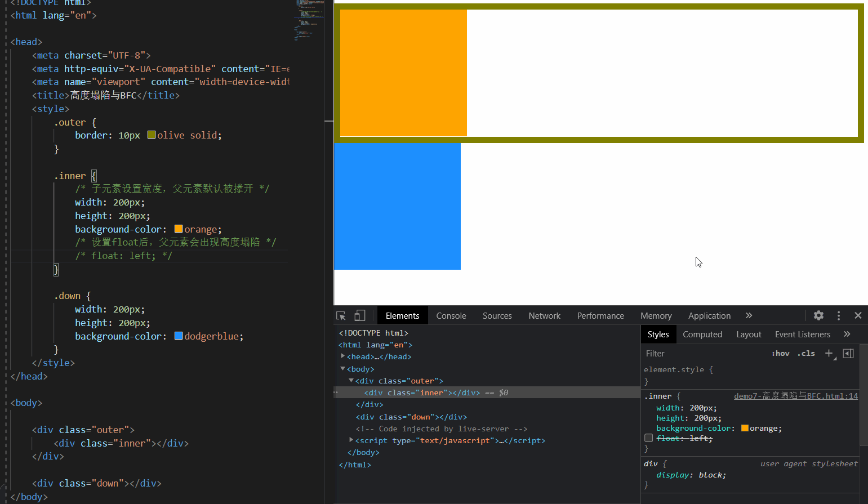Image resolution: width=868 pixels, height=504 pixels.
Task: Activate the inspect element picker icon
Action: point(341,316)
